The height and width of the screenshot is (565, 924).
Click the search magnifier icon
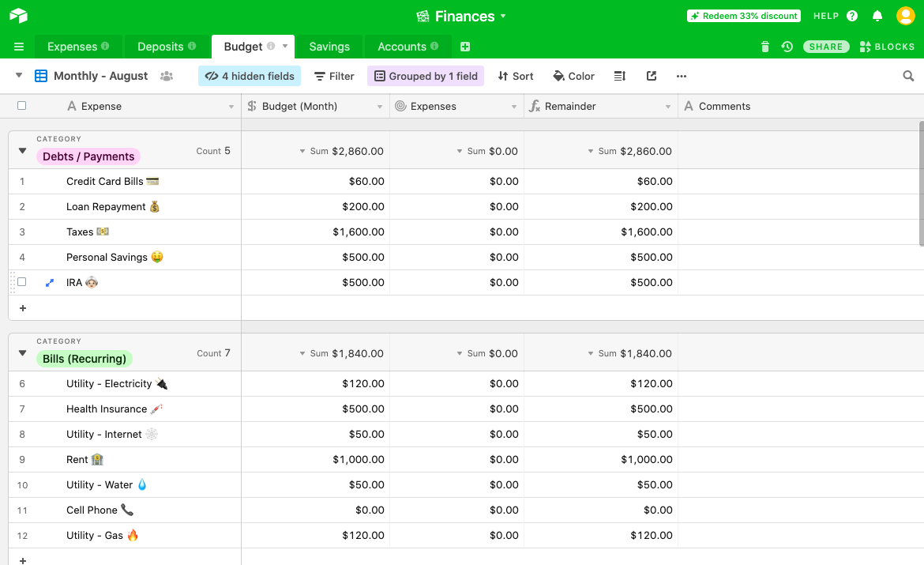coord(908,76)
